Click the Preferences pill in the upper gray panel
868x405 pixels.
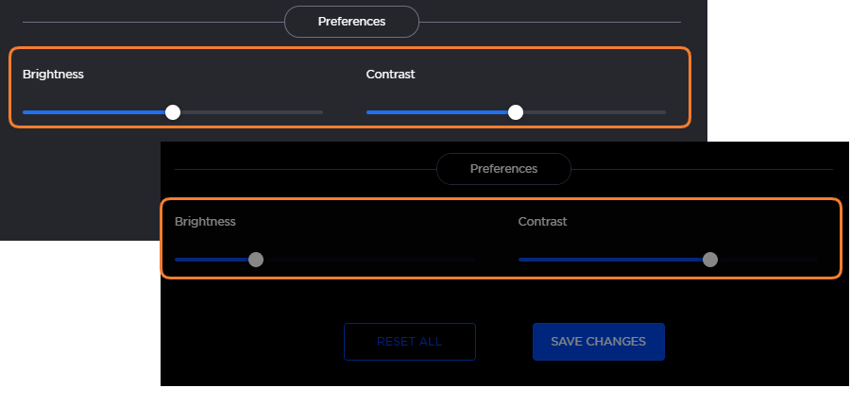(351, 22)
